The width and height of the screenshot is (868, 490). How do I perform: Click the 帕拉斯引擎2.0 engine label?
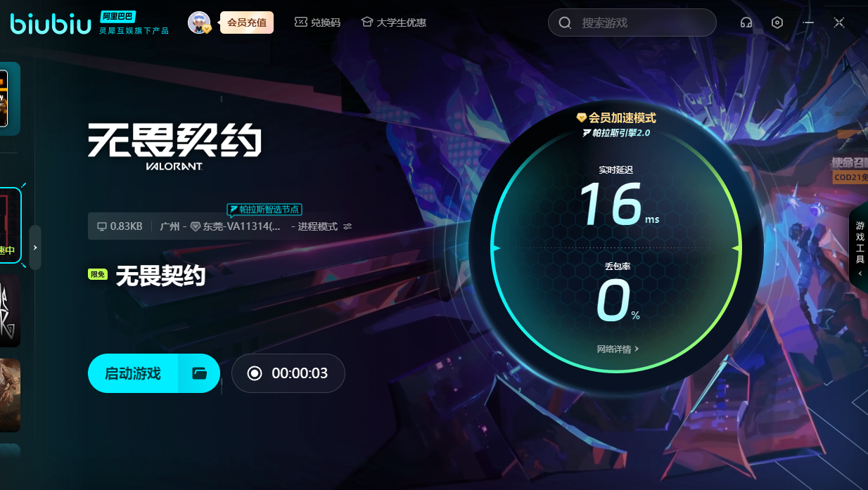click(x=616, y=132)
